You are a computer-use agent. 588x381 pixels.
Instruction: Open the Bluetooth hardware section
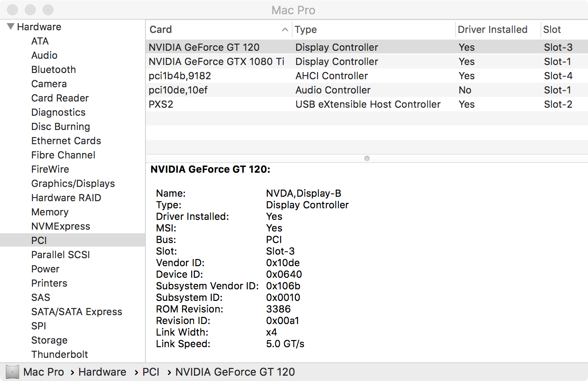54,69
